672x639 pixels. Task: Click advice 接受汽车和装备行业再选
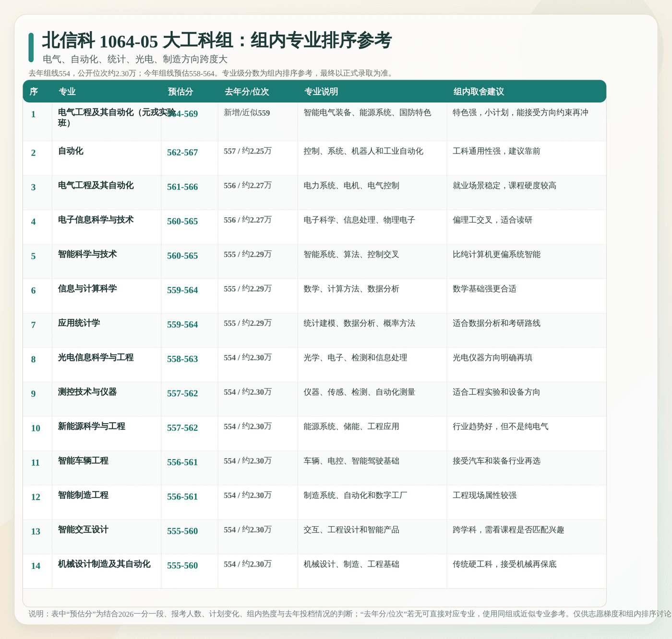[496, 461]
